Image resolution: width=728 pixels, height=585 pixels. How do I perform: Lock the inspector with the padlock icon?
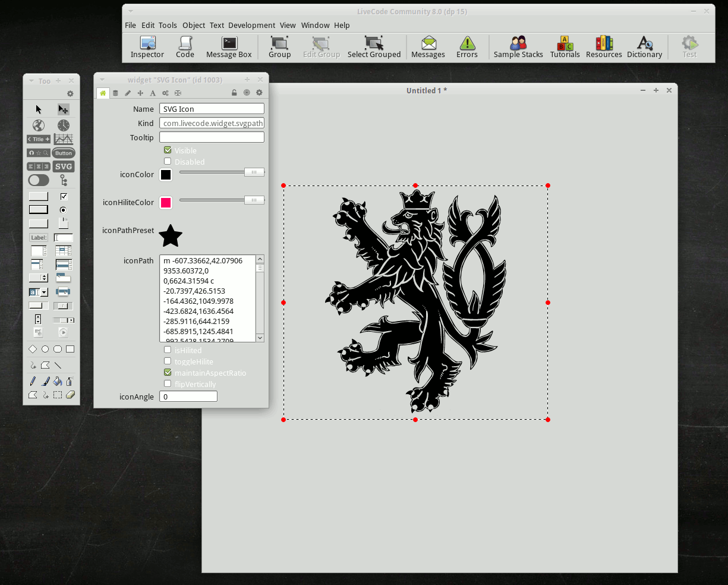[x=234, y=93]
